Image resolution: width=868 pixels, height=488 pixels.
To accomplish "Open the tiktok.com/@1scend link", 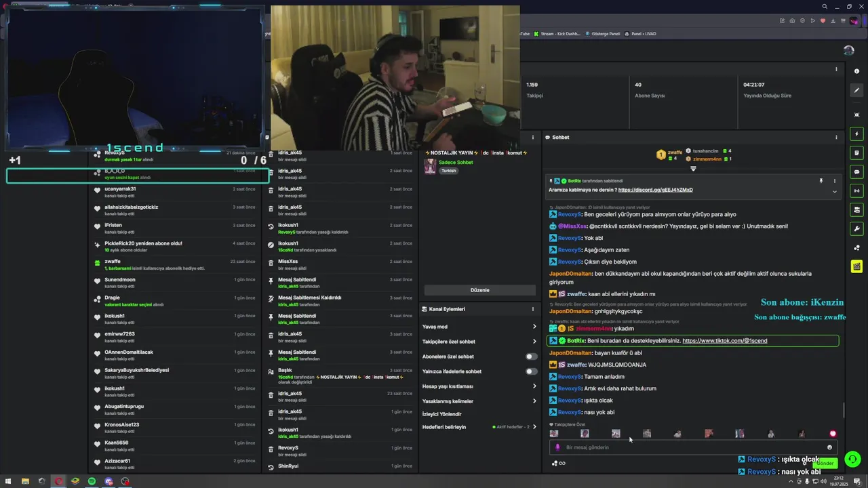I will click(x=725, y=341).
